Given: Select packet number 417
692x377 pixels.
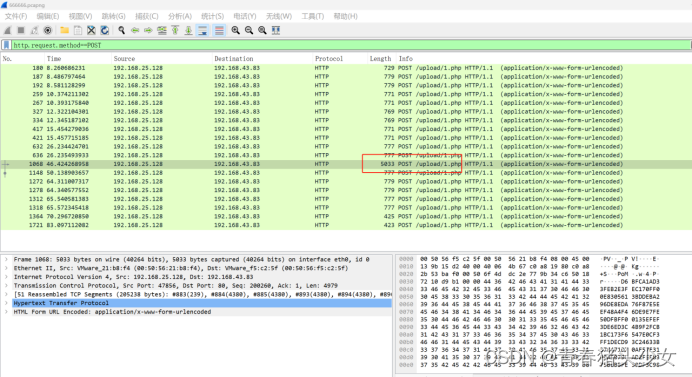Looking at the screenshot, I should click(x=346, y=129).
